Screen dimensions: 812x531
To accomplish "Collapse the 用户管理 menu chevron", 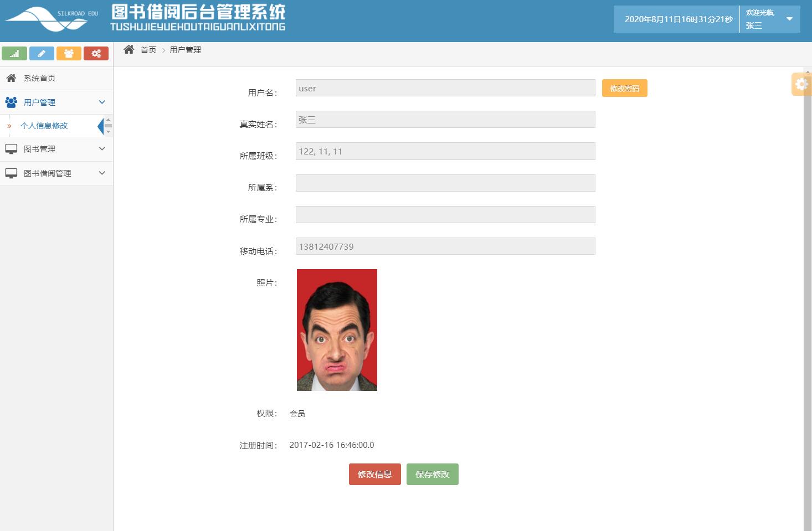I will coord(101,102).
